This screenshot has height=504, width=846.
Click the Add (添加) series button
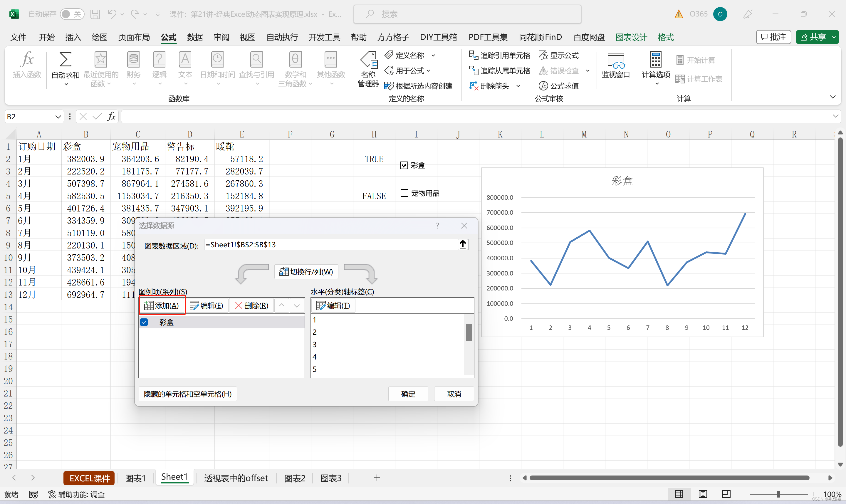coord(162,305)
